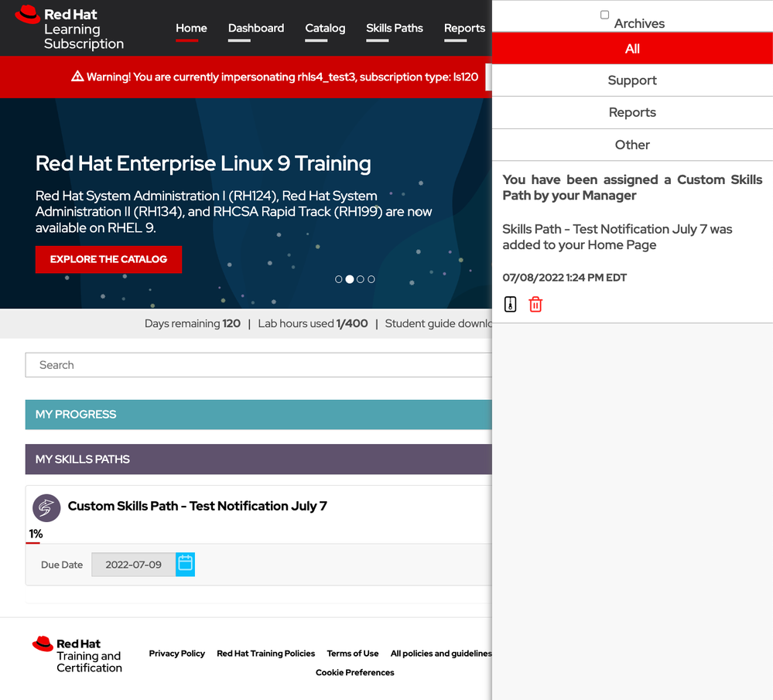Open the Privacy Policy footer link
The image size is (773, 700).
pos(176,654)
